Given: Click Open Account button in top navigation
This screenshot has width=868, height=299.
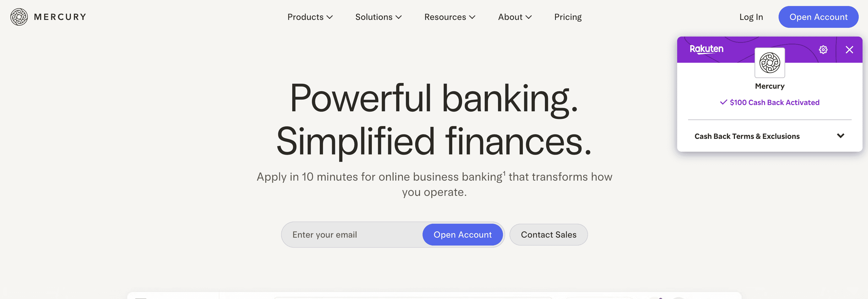Looking at the screenshot, I should click(x=818, y=17).
